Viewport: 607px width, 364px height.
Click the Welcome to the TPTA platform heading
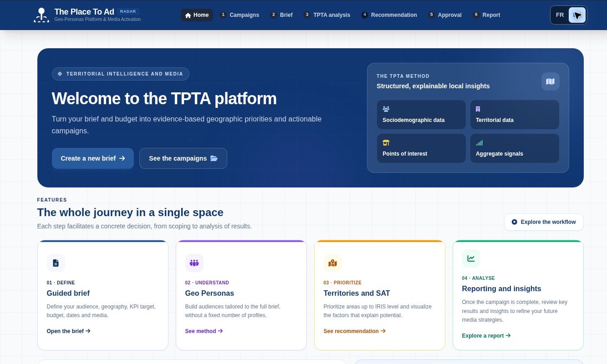pyautogui.click(x=164, y=99)
